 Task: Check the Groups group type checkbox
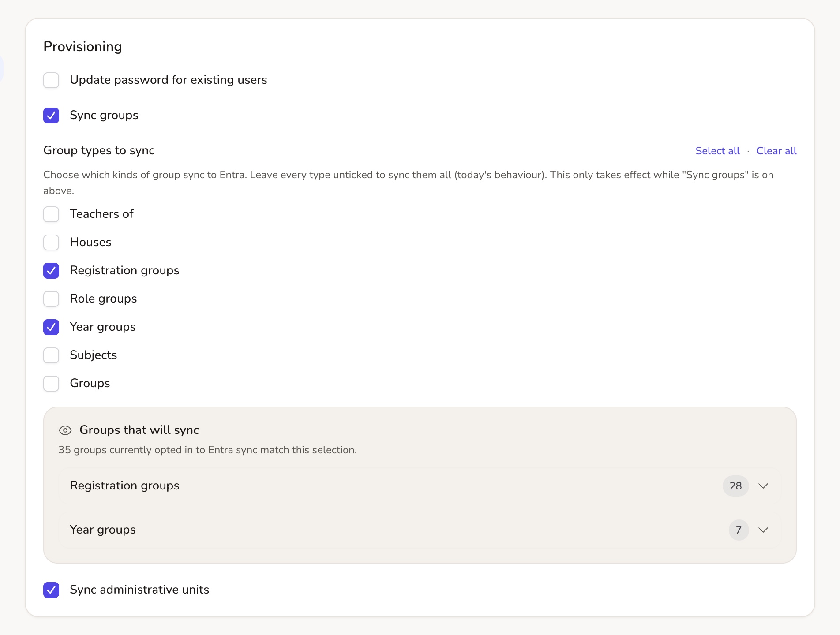coord(51,384)
